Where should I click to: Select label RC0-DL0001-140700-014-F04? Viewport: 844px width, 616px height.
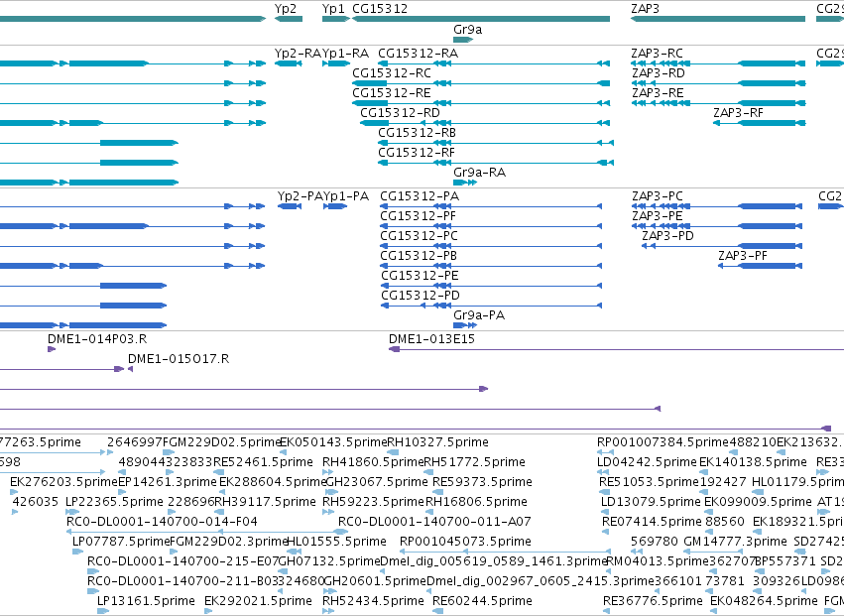[162, 521]
